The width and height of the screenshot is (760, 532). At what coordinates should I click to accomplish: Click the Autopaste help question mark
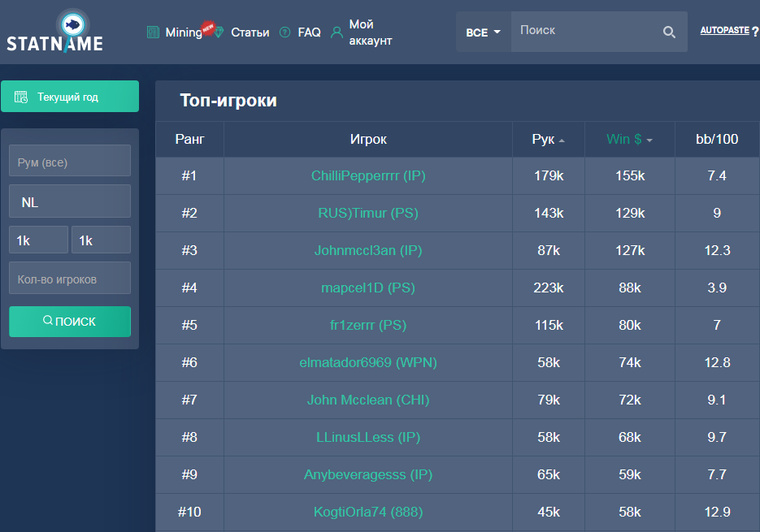point(755,31)
